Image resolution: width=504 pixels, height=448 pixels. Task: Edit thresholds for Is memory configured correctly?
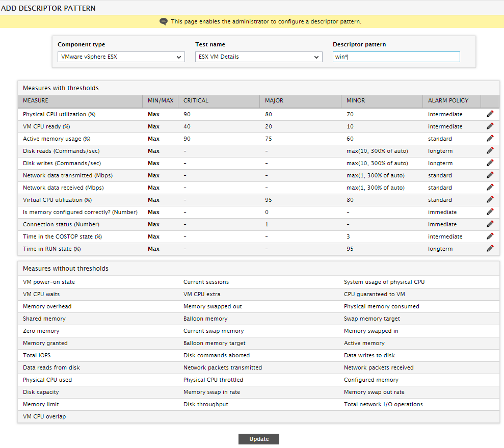click(x=490, y=212)
